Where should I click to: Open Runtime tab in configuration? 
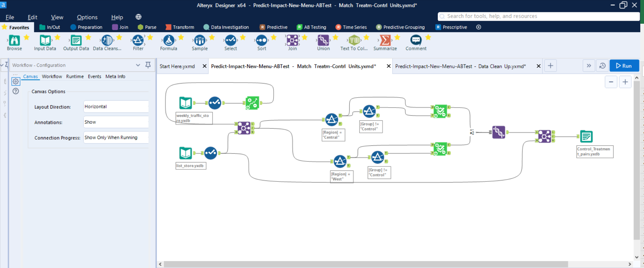75,77
